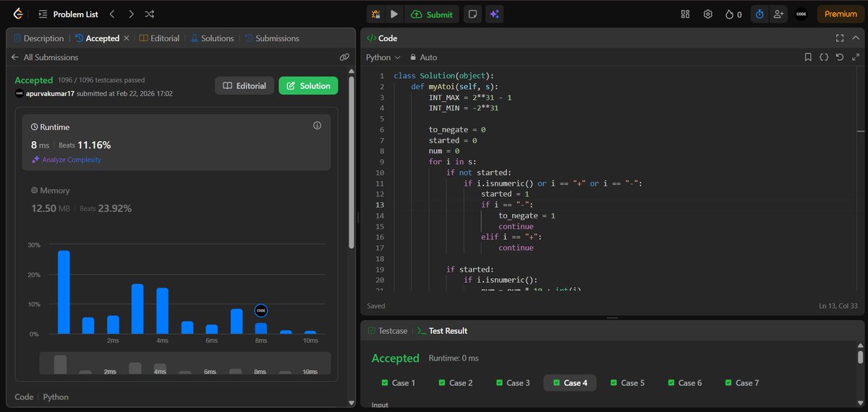
Task: Click the Premium button
Action: coord(841,14)
